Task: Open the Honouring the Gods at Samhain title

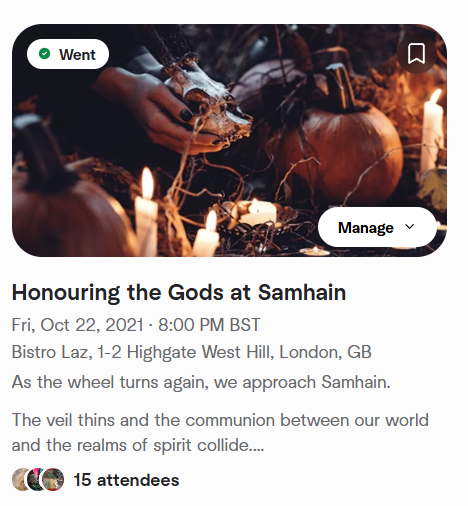Action: click(179, 292)
